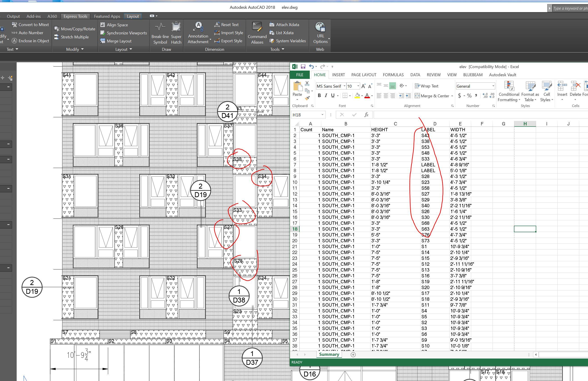Click the Excel Save icon
The width and height of the screenshot is (588, 381).
(x=303, y=67)
